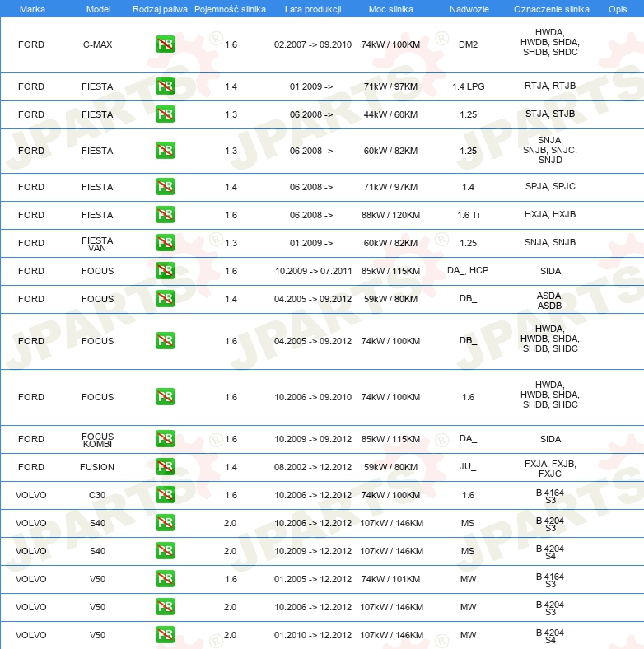Select the 88kW / 120KM power cell
644x649 pixels.
pyautogui.click(x=390, y=215)
